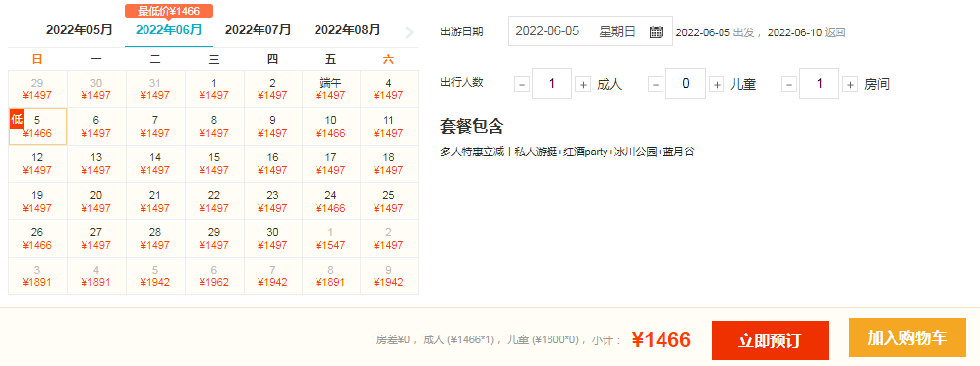
Task: Decrease children count with minus button
Action: point(656,84)
